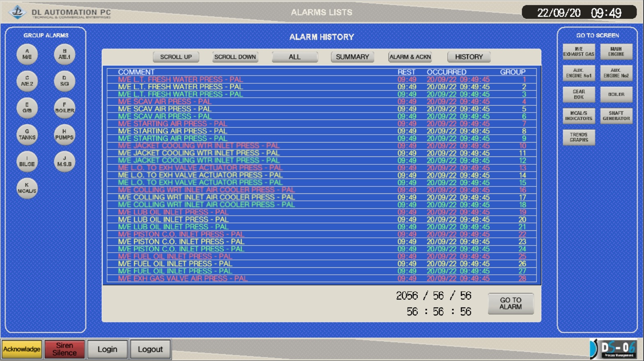Go to the Main Engine screen
Viewport: 644px width, 361px height.
point(616,52)
